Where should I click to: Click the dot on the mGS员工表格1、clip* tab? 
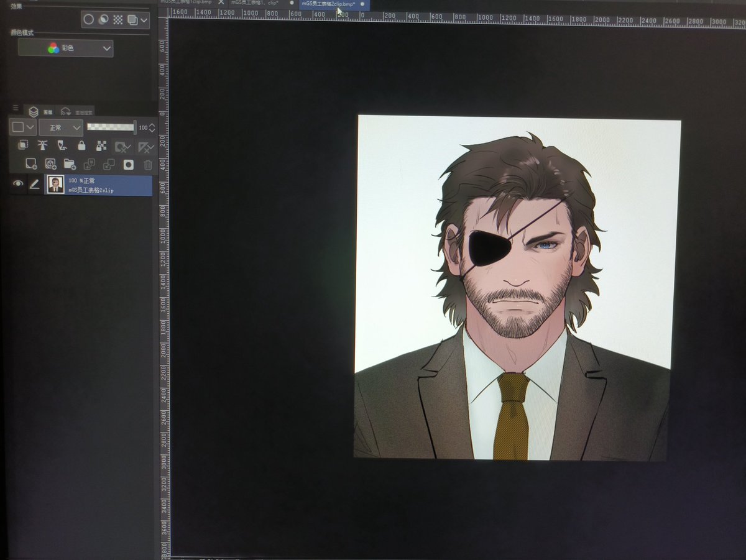[292, 2]
